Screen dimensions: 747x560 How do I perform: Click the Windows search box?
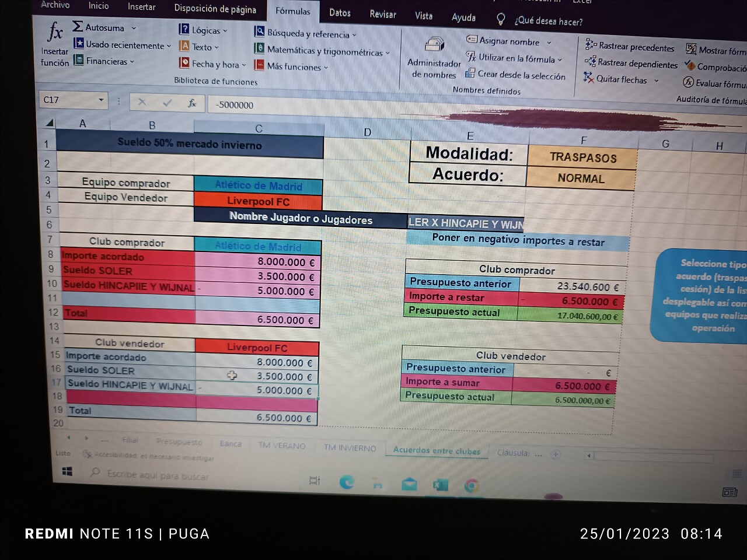pyautogui.click(x=158, y=475)
